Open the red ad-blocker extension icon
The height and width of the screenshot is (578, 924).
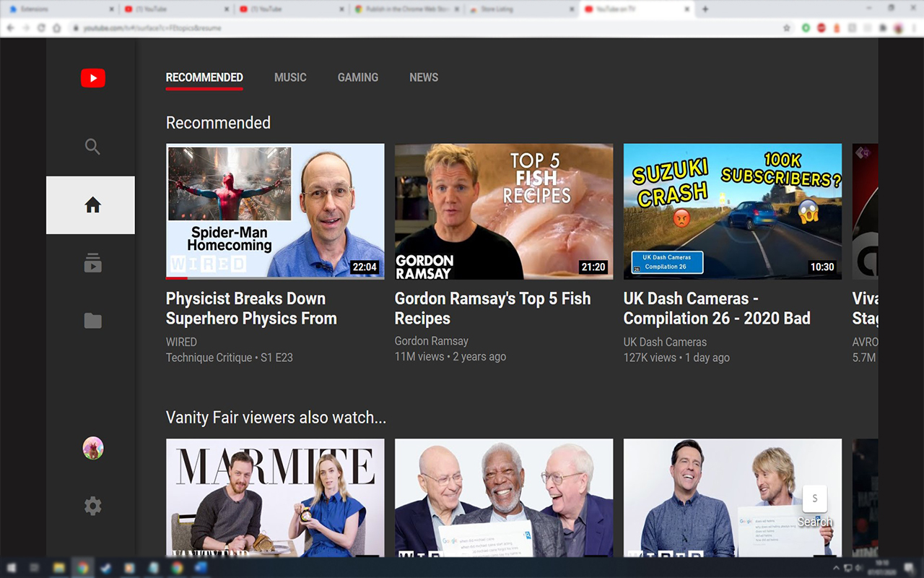[x=822, y=28]
